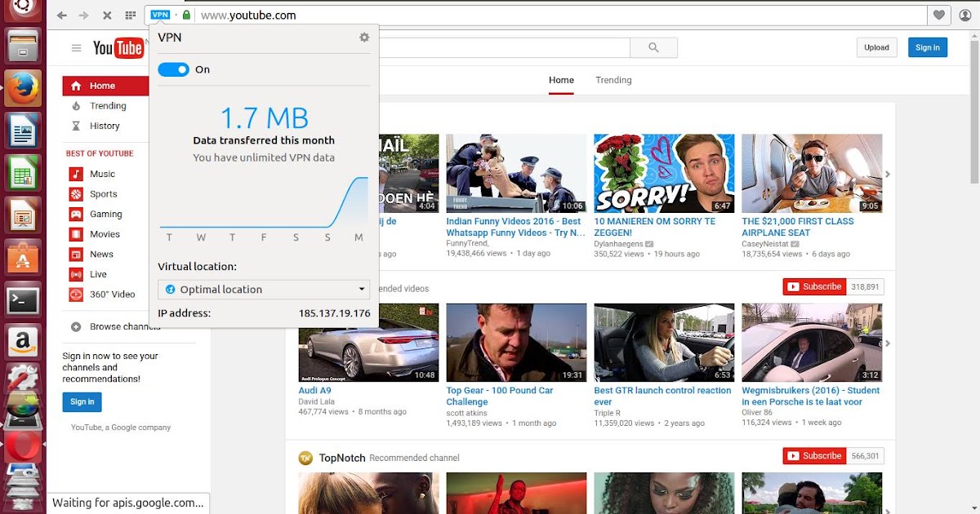Open Indian Funny Videos 2016 thumbnail

click(x=516, y=173)
